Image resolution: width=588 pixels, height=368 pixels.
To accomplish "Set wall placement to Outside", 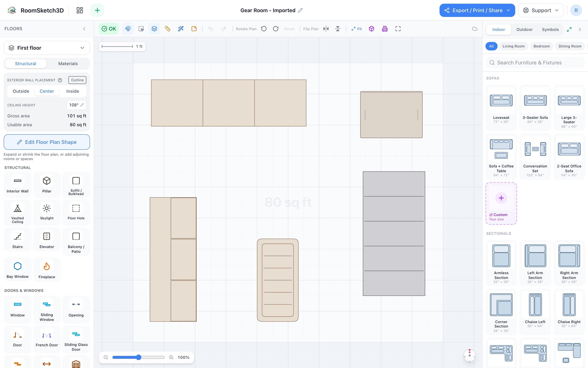I will click(x=21, y=91).
